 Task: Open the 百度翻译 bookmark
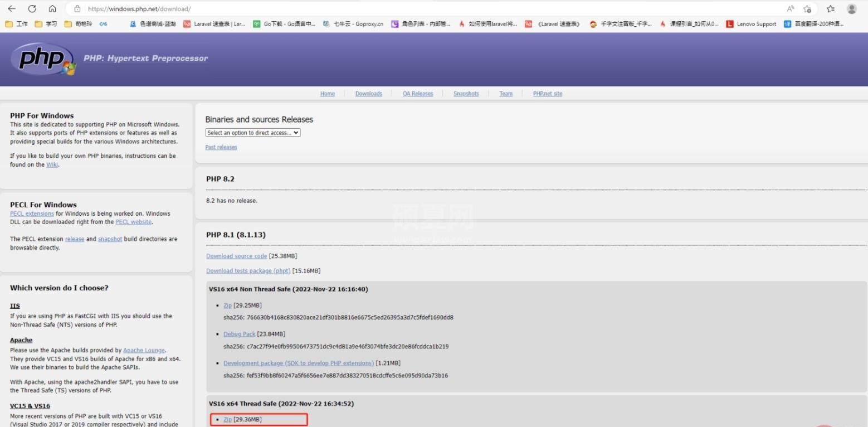[x=814, y=24]
